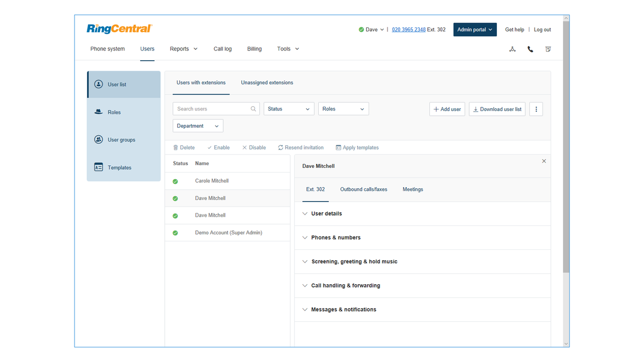Enable the selected users via Enable action

(218, 147)
